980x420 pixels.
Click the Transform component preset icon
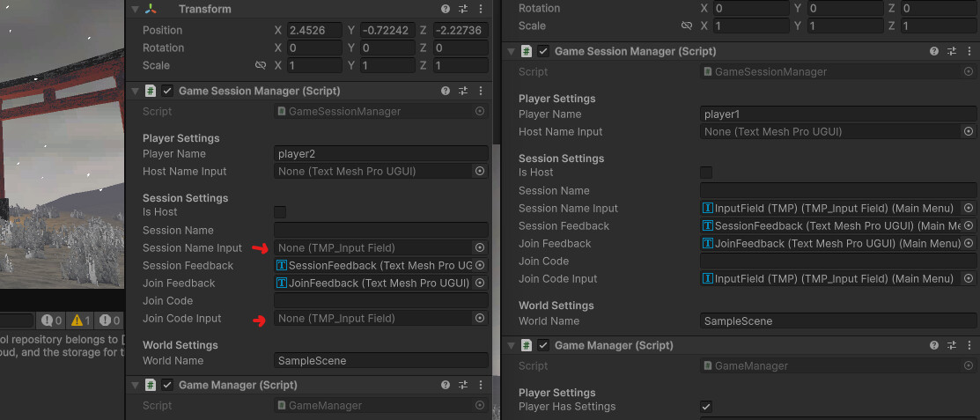tap(463, 9)
